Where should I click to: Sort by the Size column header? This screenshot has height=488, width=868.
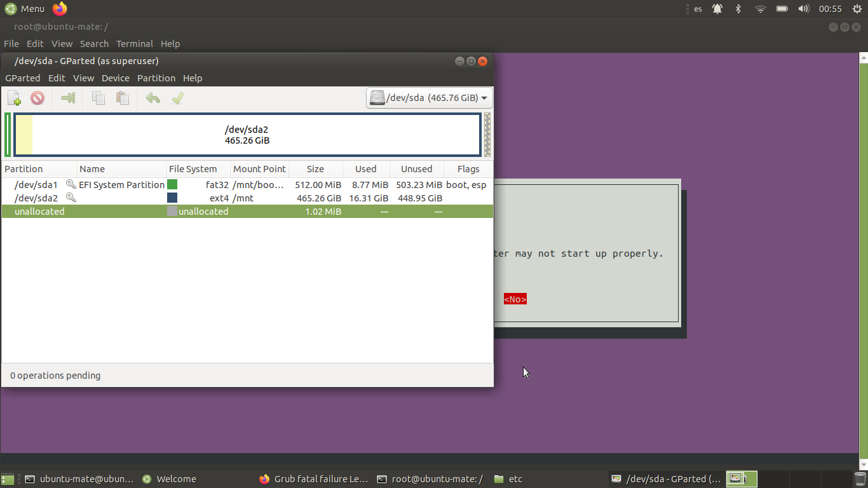click(x=315, y=169)
